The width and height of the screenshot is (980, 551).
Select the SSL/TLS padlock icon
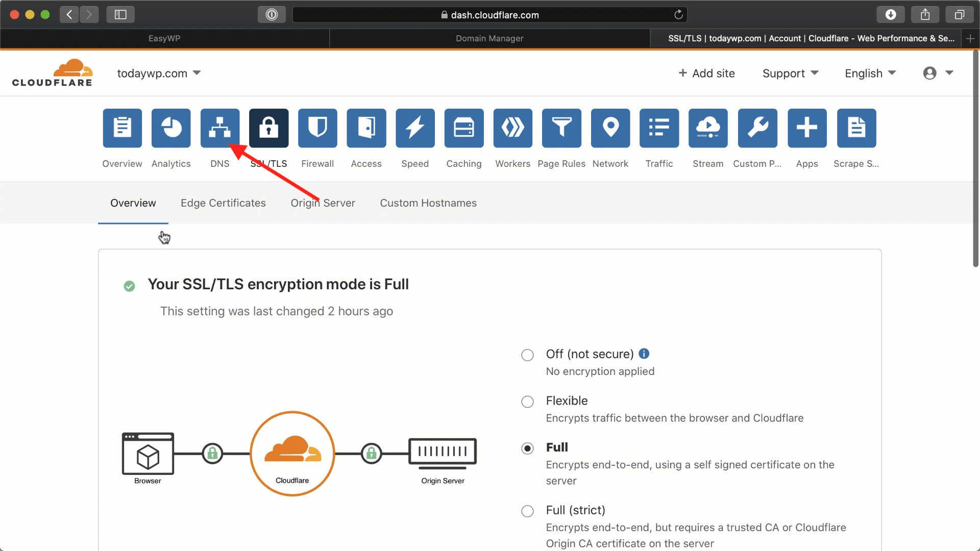[x=268, y=128]
